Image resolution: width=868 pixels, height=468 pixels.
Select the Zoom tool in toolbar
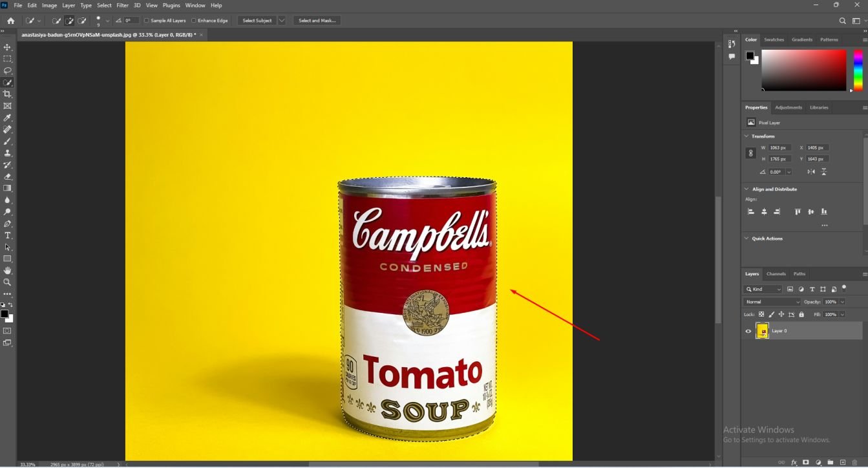(x=8, y=282)
